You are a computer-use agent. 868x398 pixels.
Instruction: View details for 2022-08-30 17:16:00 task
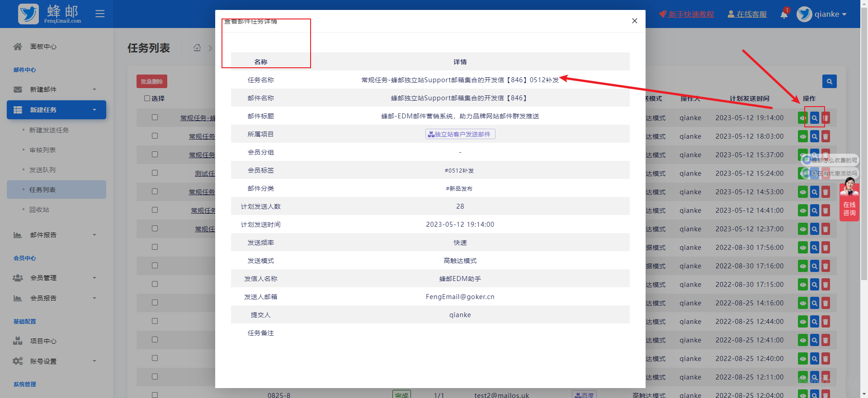[814, 266]
